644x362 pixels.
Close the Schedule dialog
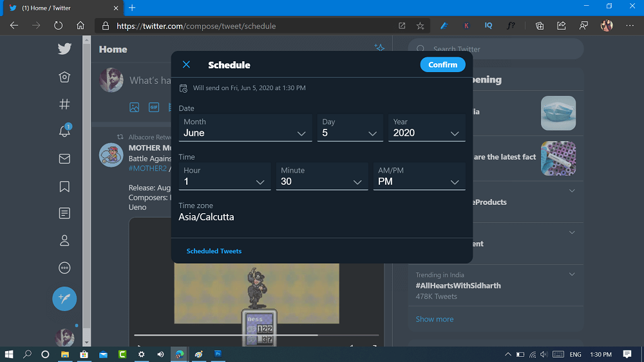[x=187, y=64]
